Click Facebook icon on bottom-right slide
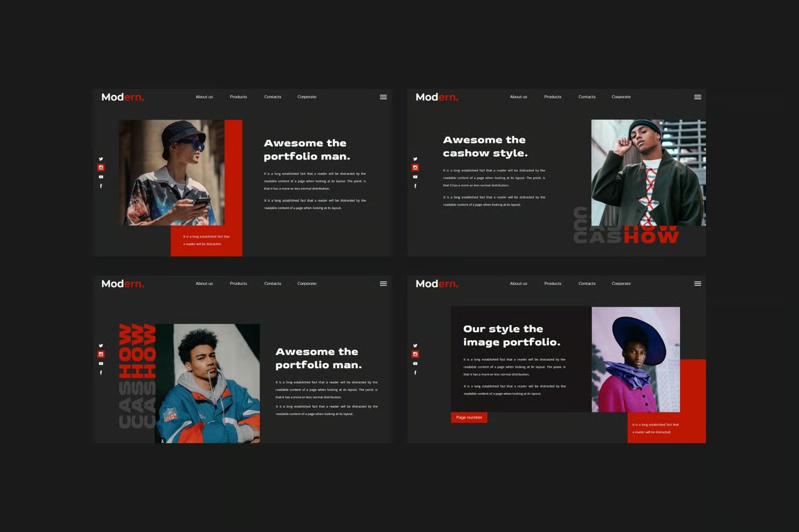 click(x=415, y=372)
